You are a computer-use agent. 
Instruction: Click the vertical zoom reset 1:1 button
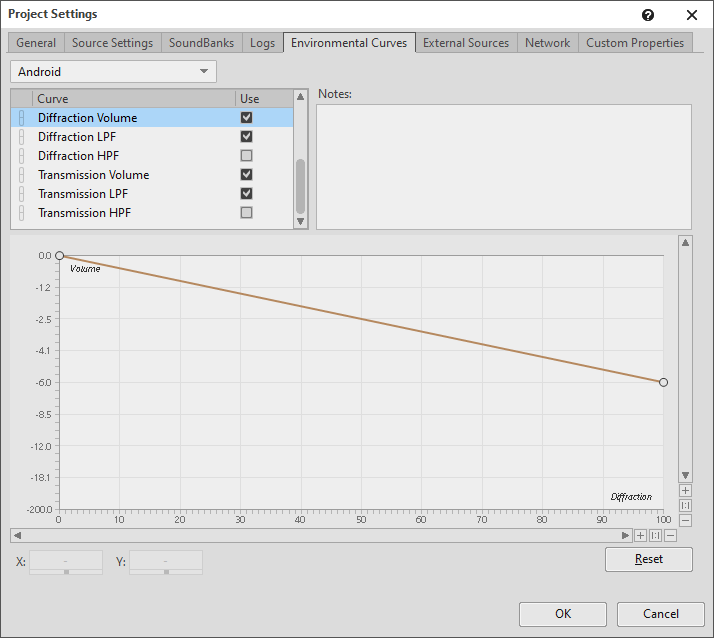(685, 506)
